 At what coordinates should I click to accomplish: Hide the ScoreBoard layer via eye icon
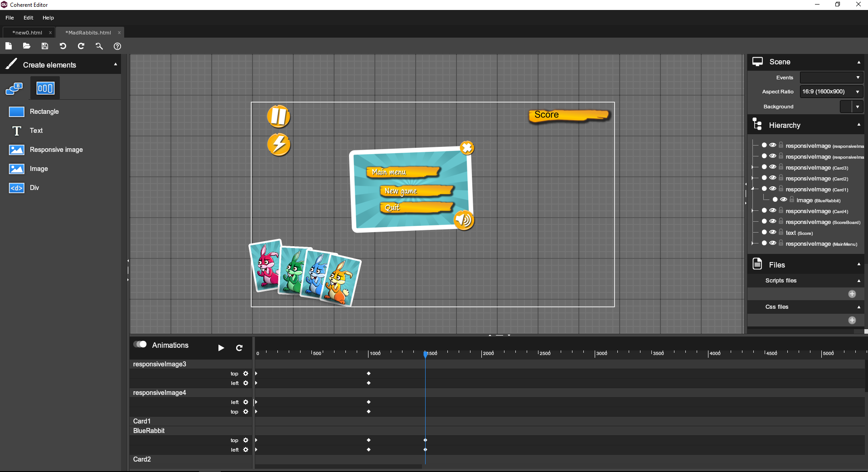click(773, 221)
